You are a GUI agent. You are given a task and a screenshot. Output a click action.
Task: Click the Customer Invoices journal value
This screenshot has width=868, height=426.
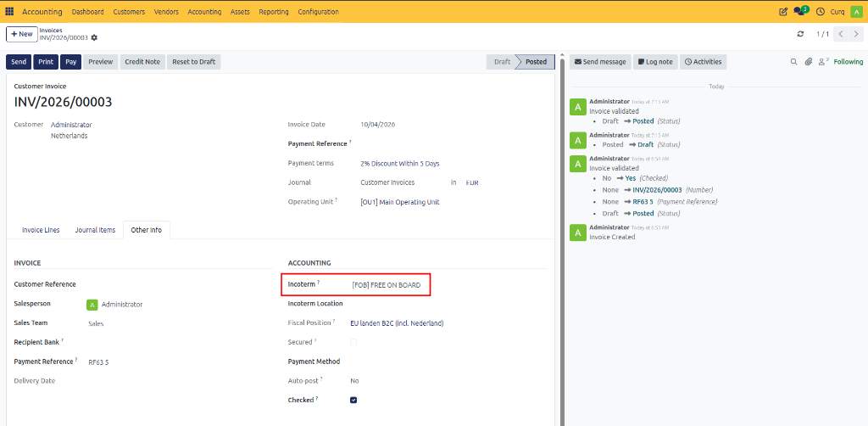pos(387,182)
